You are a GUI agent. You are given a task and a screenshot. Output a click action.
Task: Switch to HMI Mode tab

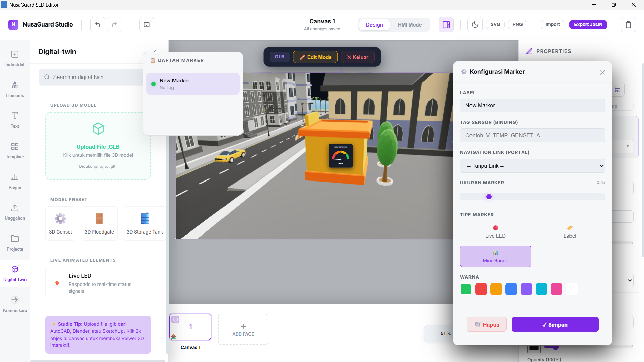(409, 25)
